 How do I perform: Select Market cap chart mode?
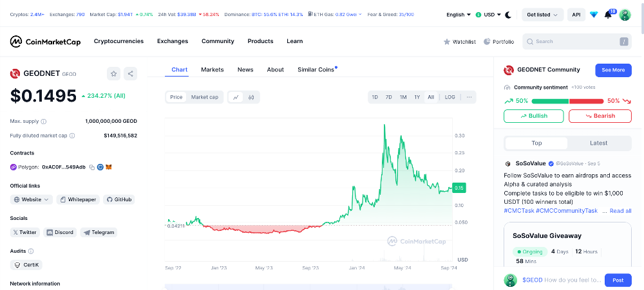click(205, 97)
